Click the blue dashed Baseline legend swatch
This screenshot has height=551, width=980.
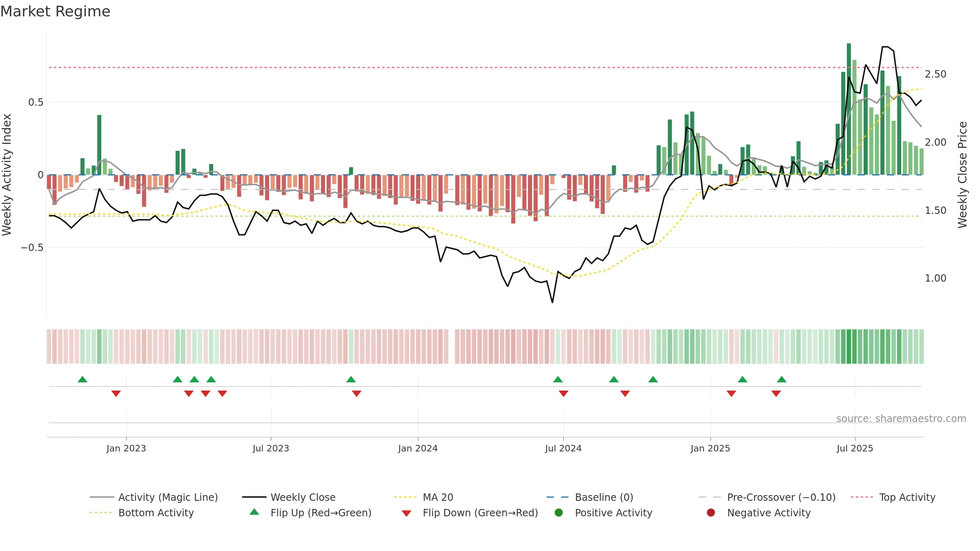557,497
